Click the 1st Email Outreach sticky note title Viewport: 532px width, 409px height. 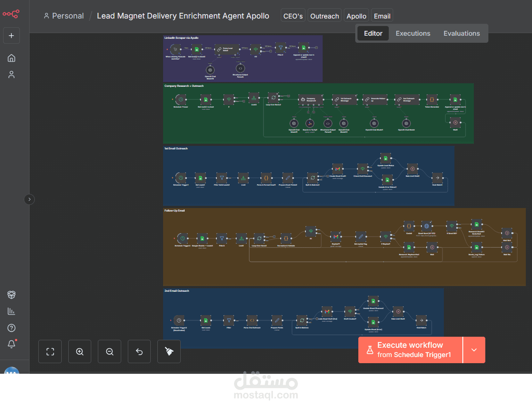pyautogui.click(x=176, y=149)
